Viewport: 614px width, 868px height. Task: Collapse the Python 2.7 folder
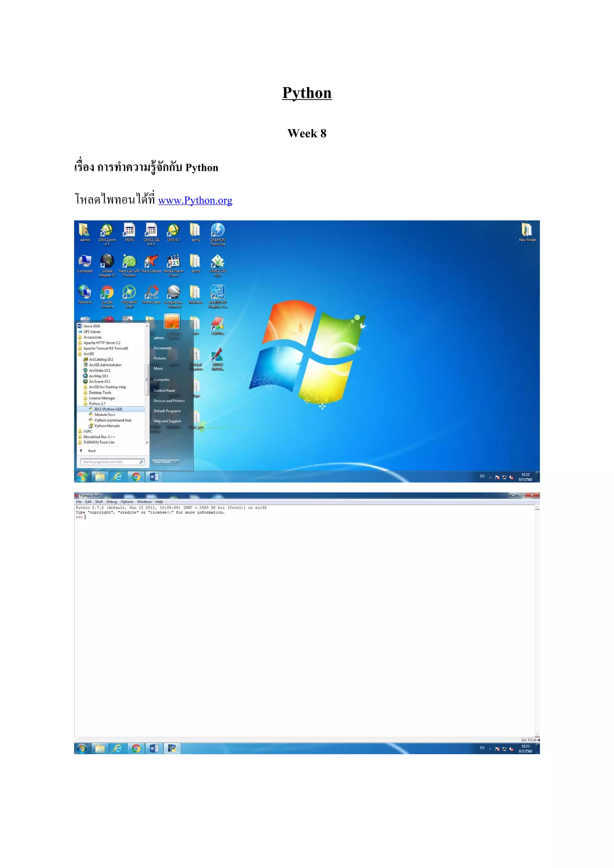pyautogui.click(x=97, y=404)
